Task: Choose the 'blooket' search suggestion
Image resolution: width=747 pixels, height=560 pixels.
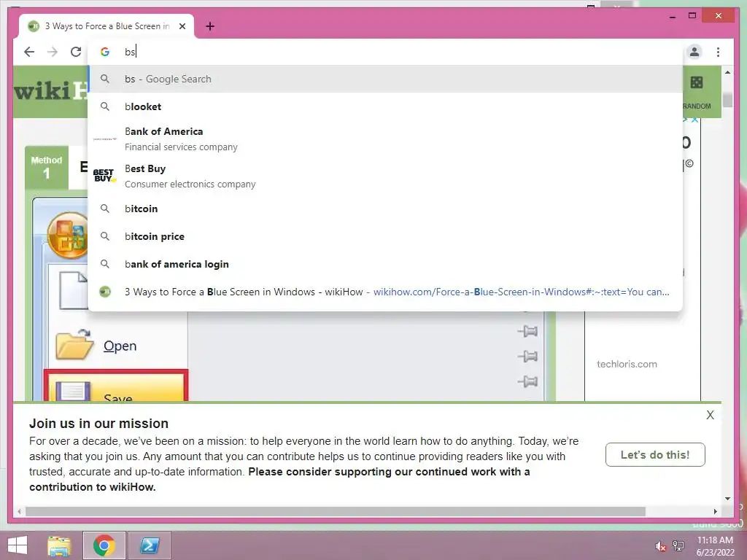Action: point(385,106)
